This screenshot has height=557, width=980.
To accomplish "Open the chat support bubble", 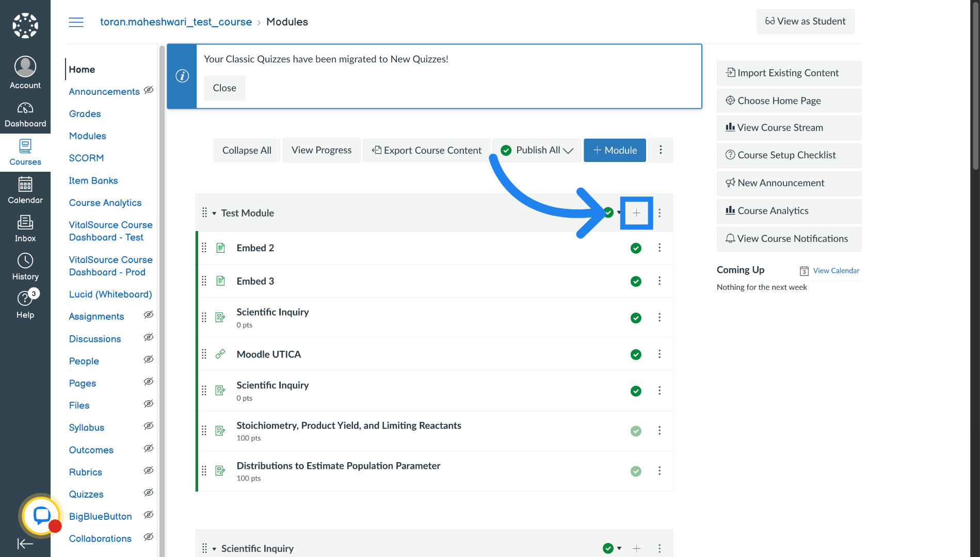I will 41,516.
